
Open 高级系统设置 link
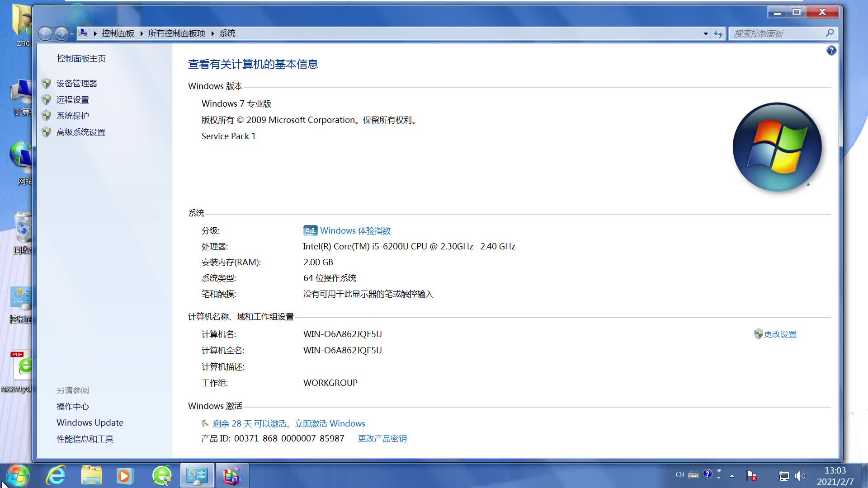click(81, 132)
